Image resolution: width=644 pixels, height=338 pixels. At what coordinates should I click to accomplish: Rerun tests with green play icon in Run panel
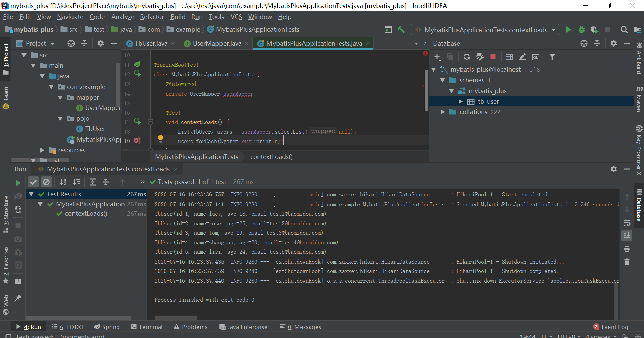18,183
